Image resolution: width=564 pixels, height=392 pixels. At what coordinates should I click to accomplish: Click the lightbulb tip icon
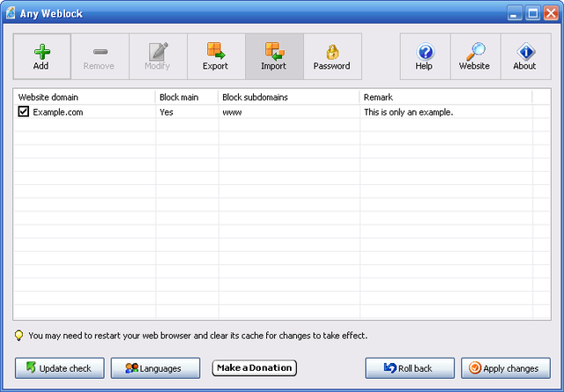click(19, 336)
